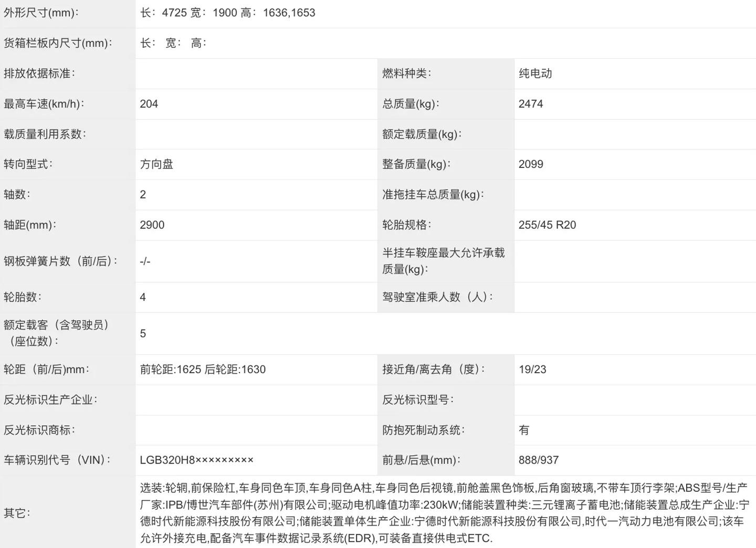Select the track value 前轮距:1625 后轮距:1630

203,370
